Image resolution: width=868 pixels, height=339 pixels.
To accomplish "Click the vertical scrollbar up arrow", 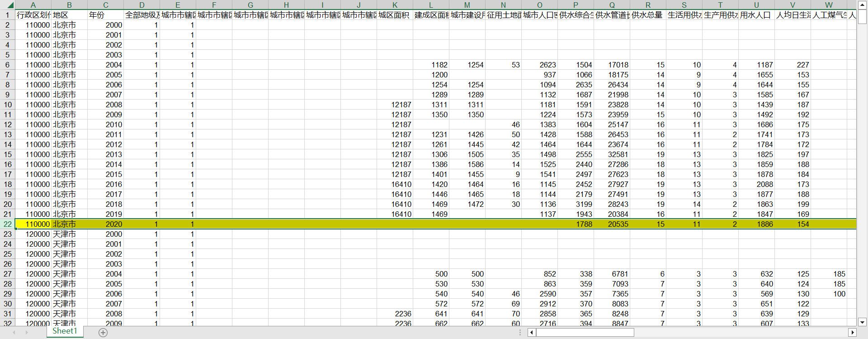I will [x=862, y=5].
